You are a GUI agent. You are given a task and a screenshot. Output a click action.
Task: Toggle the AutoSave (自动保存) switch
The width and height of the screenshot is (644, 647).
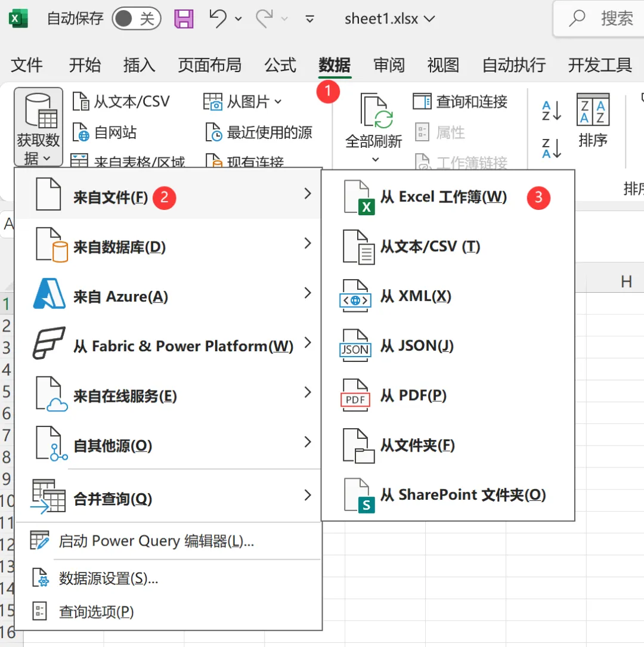[136, 18]
